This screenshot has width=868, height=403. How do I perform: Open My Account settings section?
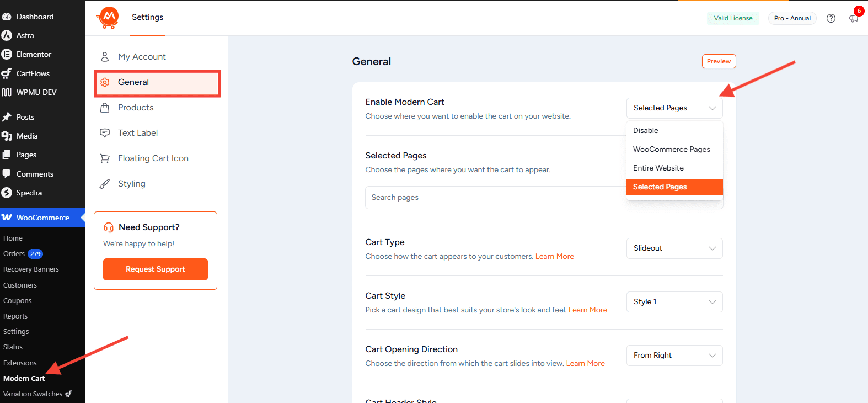coord(157,57)
